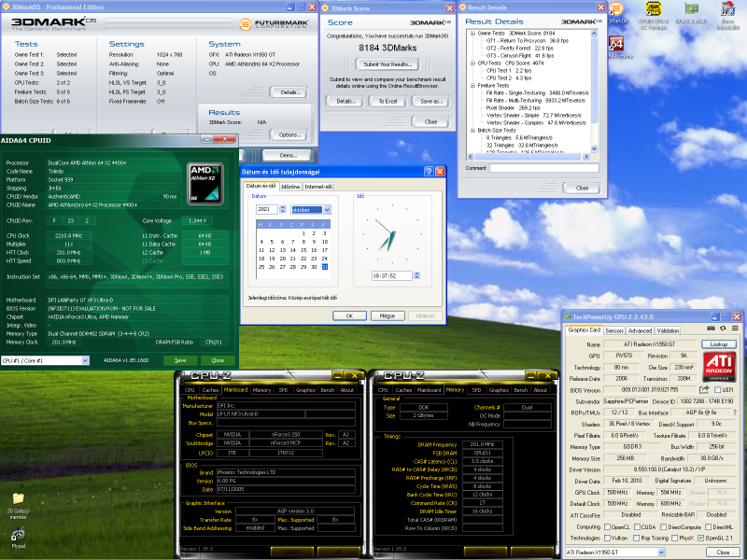Click the Comment input field in Result Details
The width and height of the screenshot is (747, 560).
coord(544,168)
